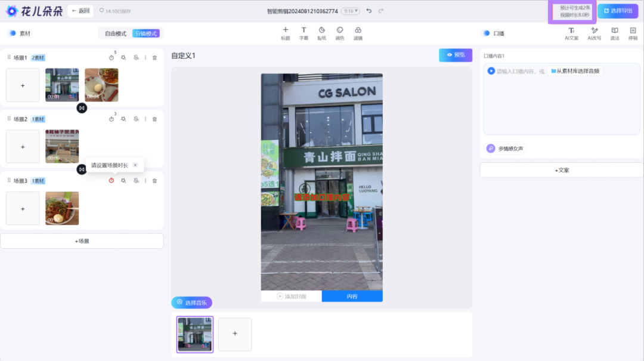Mute audio icon for 场景1
The image size is (644, 361).
[x=136, y=57]
